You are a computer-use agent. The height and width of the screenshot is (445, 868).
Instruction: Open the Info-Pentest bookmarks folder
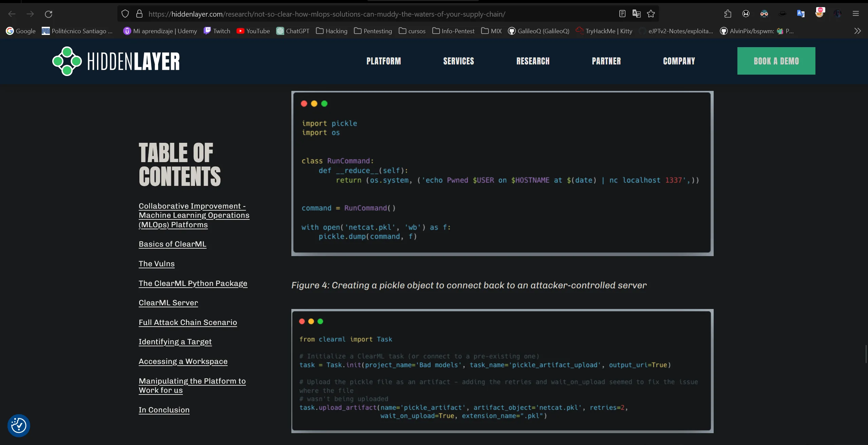point(454,31)
